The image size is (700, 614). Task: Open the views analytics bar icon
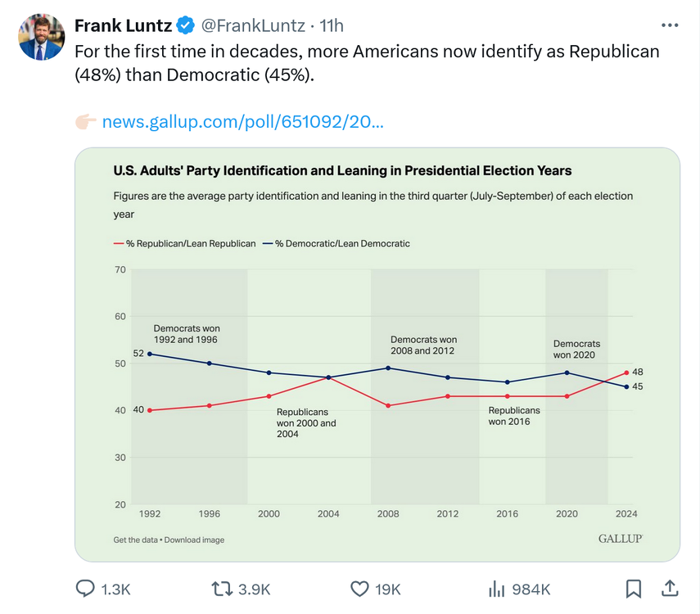click(x=496, y=589)
